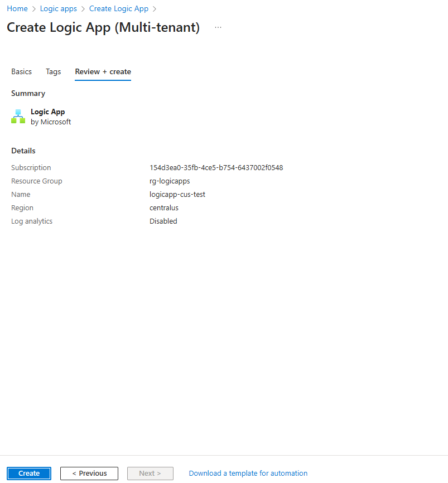This screenshot has width=448, height=483.
Task: Click the 'Logic App' product title
Action: tap(47, 112)
